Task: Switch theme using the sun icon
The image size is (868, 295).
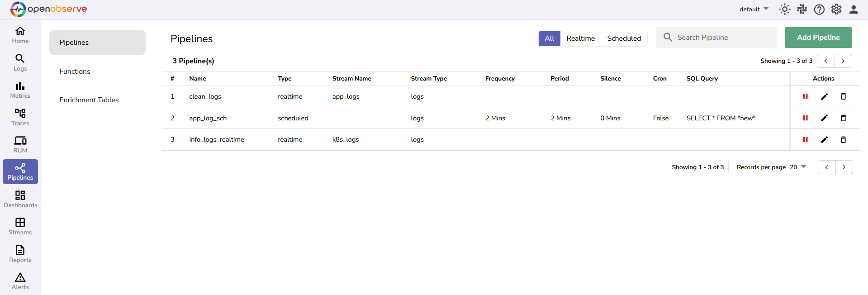Action: coord(784,10)
